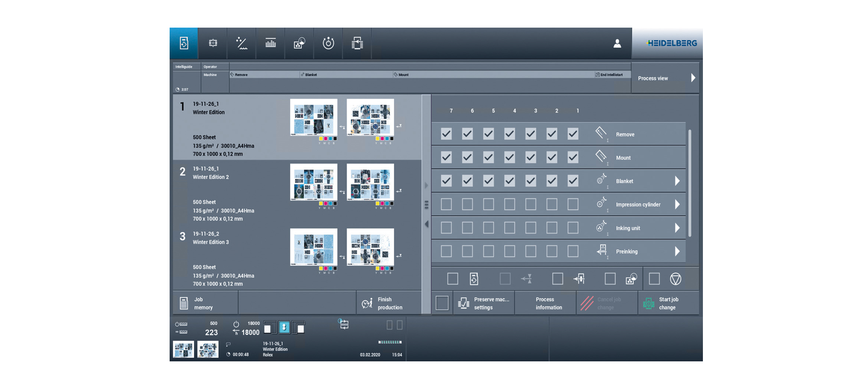Open the job change icon in top toolbar

click(184, 43)
